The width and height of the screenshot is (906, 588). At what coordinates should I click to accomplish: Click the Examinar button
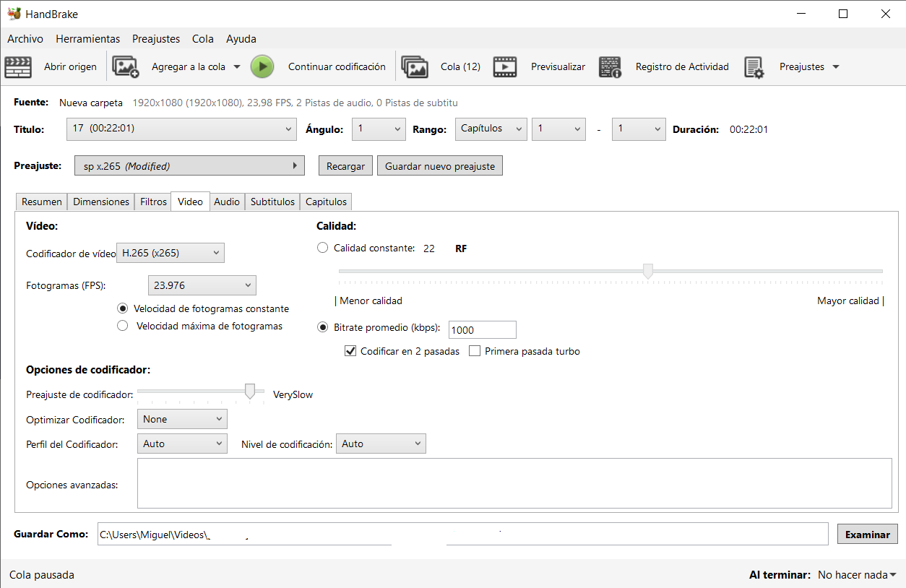pyautogui.click(x=868, y=535)
